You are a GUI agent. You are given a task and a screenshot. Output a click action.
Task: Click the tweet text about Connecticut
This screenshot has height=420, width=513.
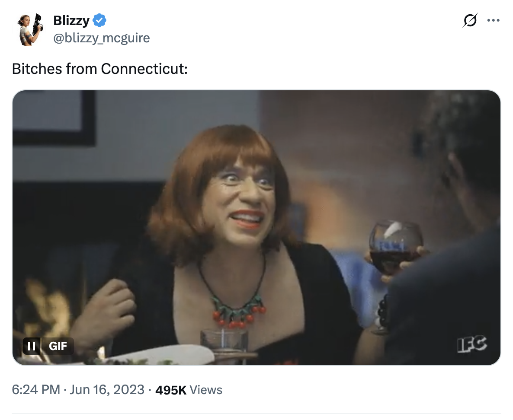point(100,69)
